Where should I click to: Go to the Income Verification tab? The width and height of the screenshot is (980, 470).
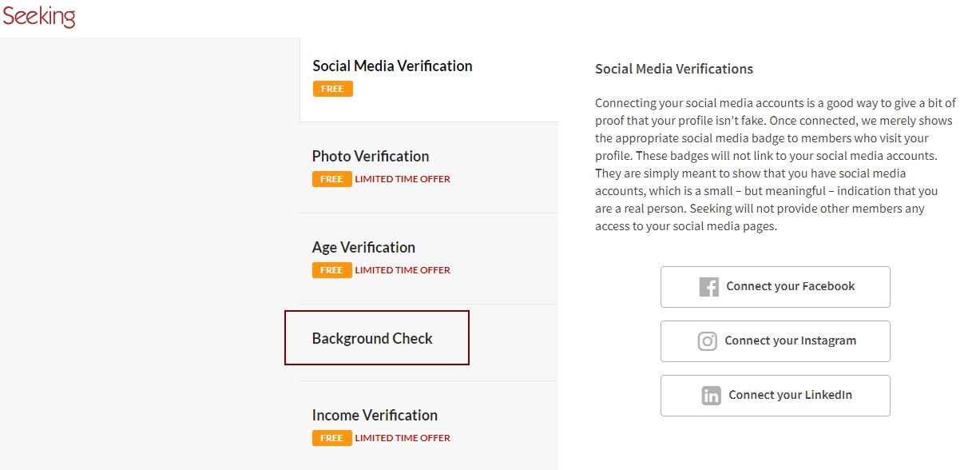pos(429,426)
